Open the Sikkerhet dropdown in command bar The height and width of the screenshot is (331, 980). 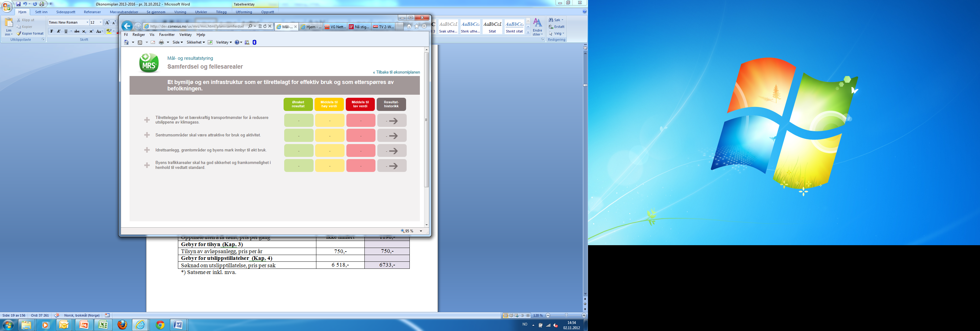196,42
